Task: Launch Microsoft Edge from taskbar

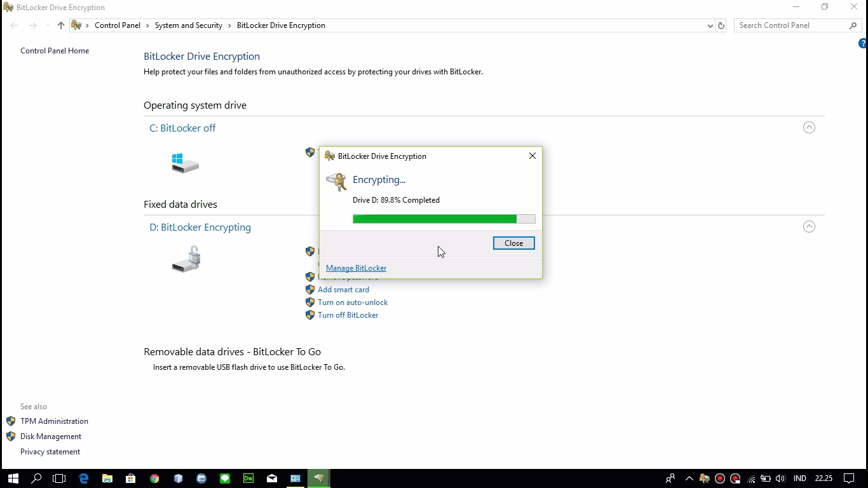Action: 83,478
